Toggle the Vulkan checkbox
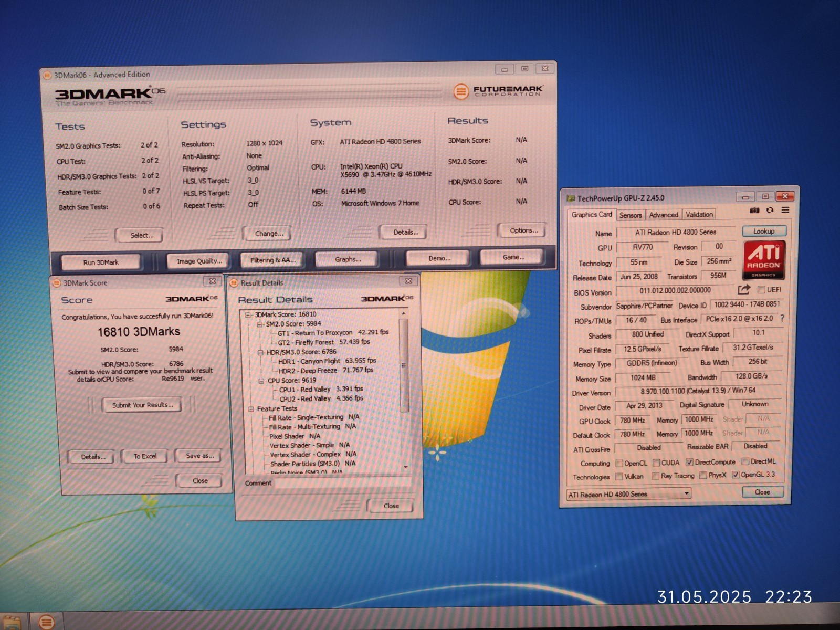 (x=619, y=476)
